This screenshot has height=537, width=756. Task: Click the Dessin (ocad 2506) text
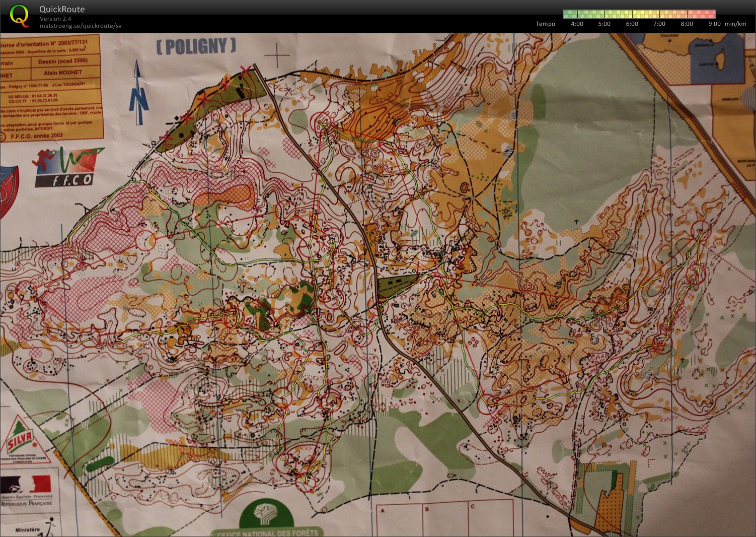62,61
